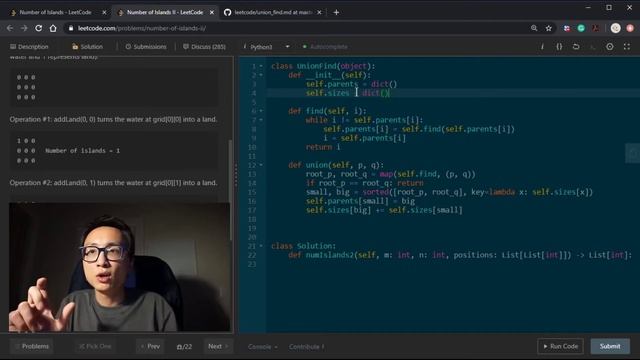This screenshot has height=360, width=640.
Task: Go forward in the browser history
Action: pos(24,28)
